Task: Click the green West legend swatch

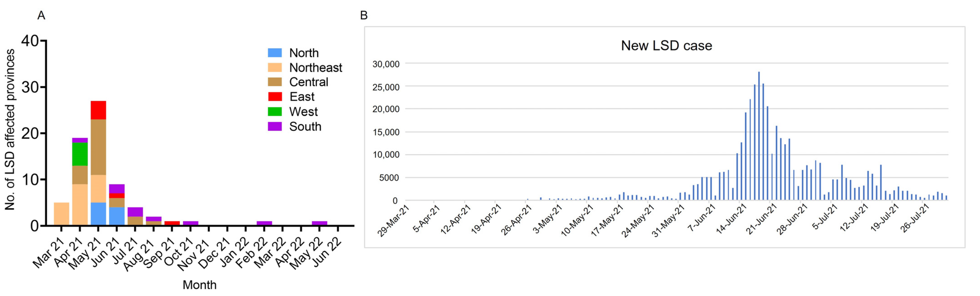Action: tap(275, 112)
